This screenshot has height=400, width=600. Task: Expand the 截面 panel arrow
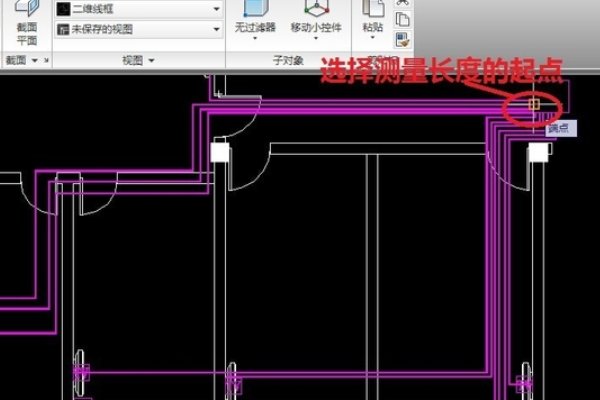(35, 61)
